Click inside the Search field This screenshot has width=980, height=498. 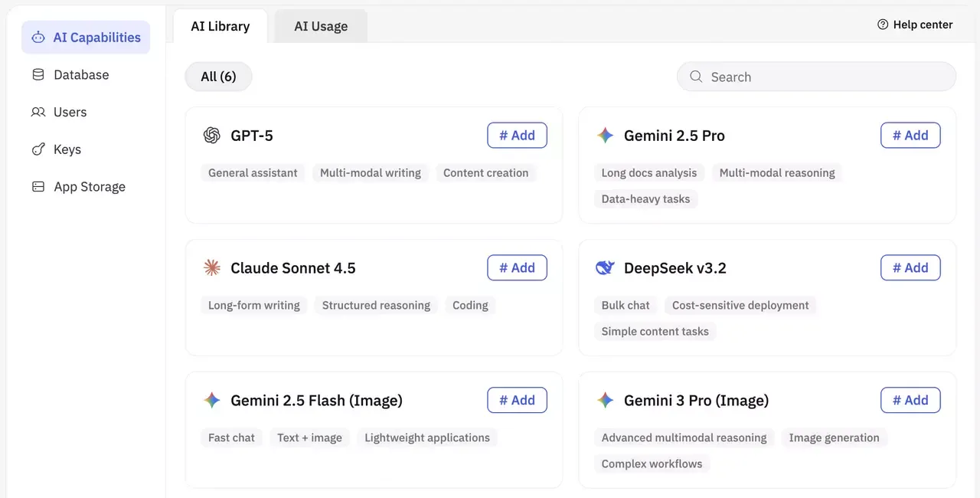pyautogui.click(x=816, y=77)
